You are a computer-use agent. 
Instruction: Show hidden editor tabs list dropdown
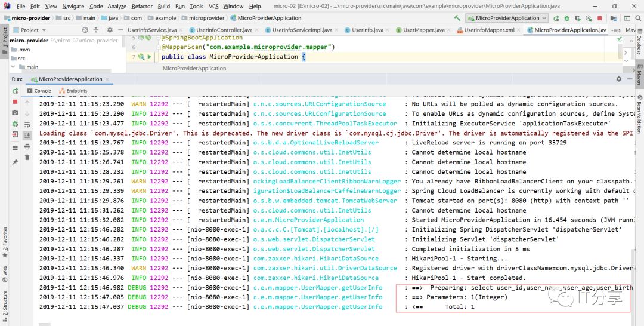pyautogui.click(x=615, y=30)
